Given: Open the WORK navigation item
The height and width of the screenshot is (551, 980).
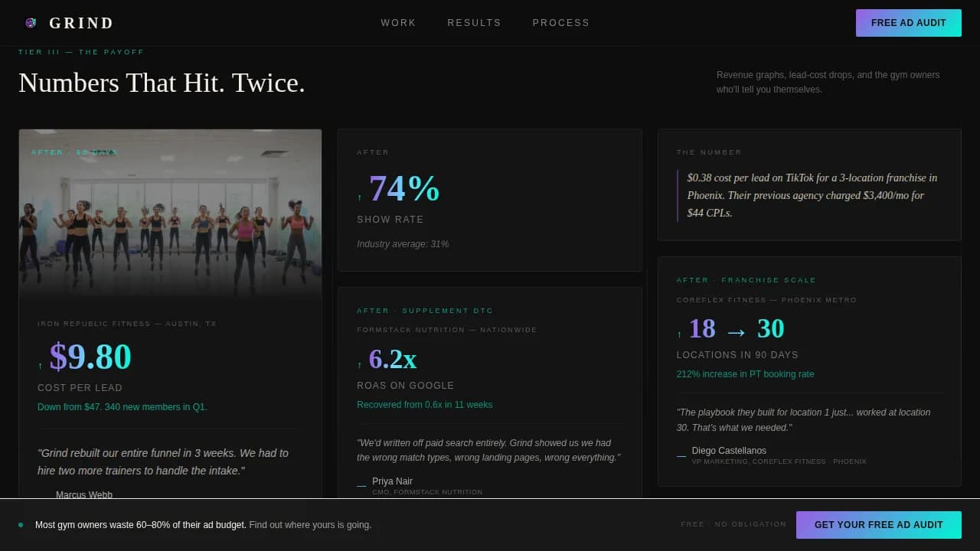Looking at the screenshot, I should 398,23.
